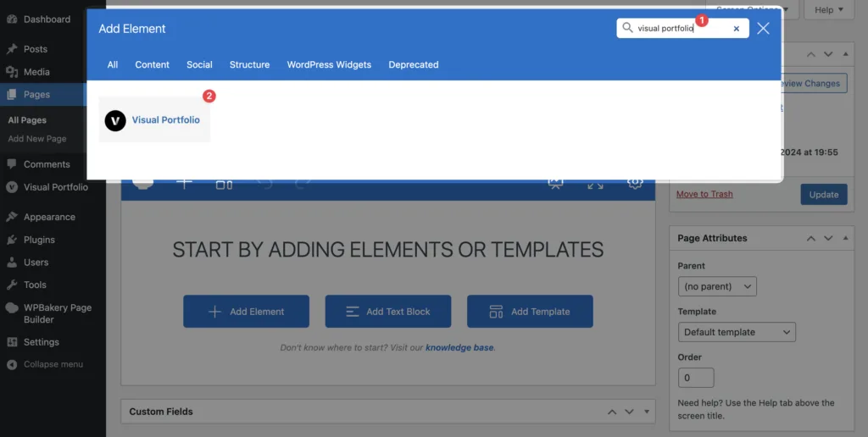Open WPBakery Page Builder menu

pyautogui.click(x=50, y=313)
